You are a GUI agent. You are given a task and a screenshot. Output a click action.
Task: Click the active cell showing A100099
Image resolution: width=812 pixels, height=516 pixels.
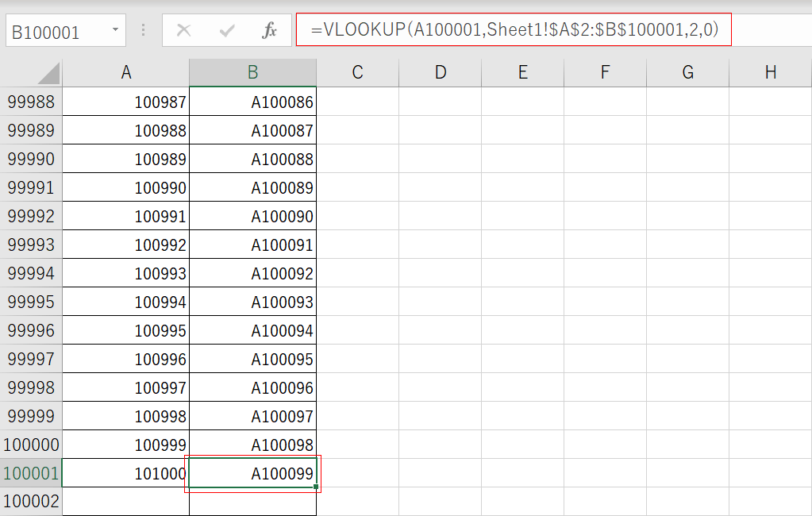(252, 473)
